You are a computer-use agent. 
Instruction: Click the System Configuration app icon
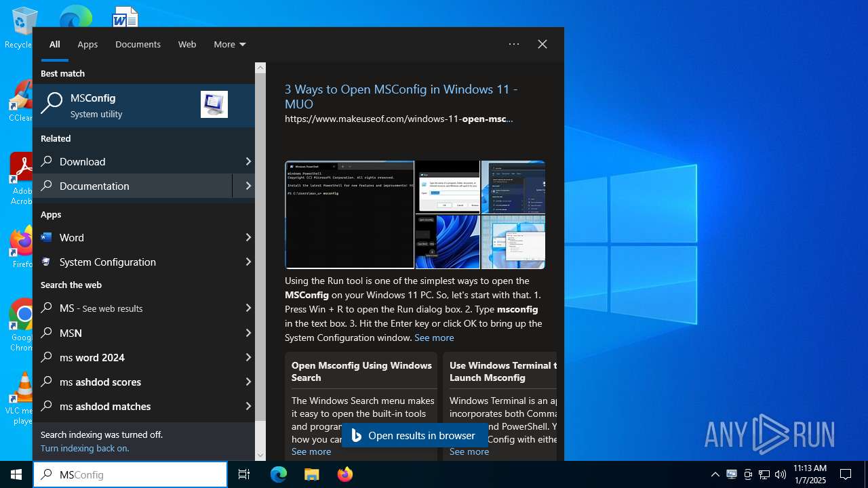(46, 262)
